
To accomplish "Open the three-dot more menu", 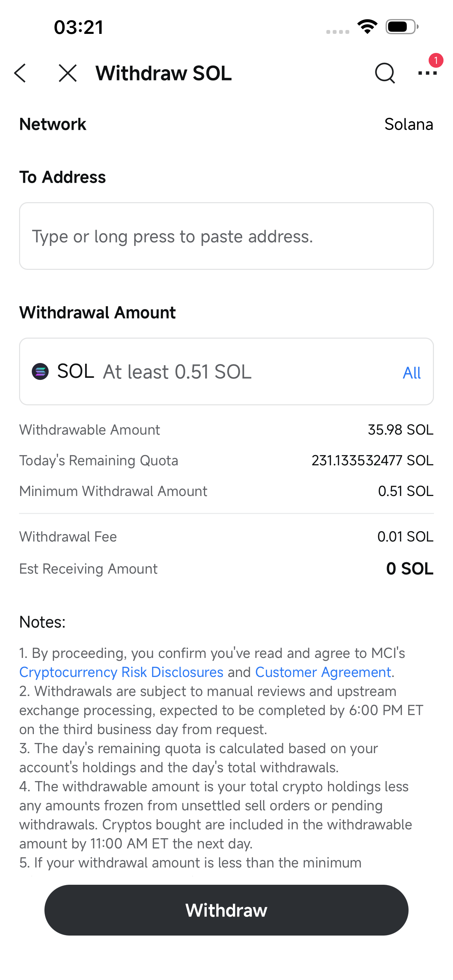I will 427,73.
